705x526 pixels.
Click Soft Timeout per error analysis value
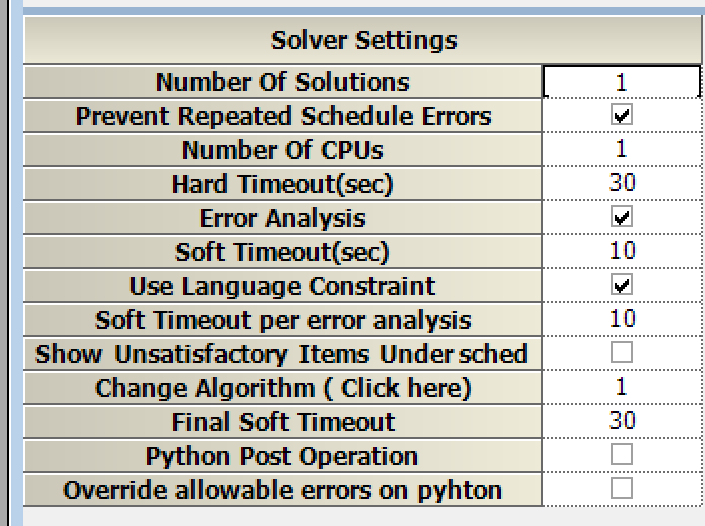pos(622,319)
